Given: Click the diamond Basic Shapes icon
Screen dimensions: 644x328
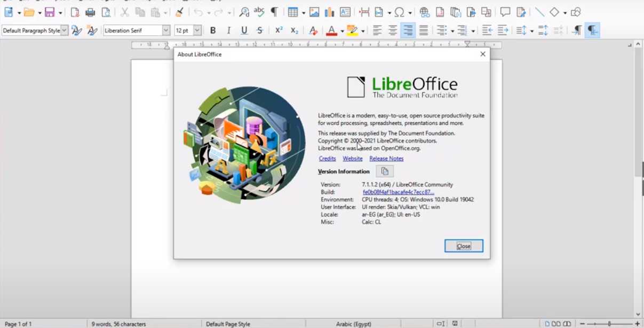Looking at the screenshot, I should click(554, 12).
